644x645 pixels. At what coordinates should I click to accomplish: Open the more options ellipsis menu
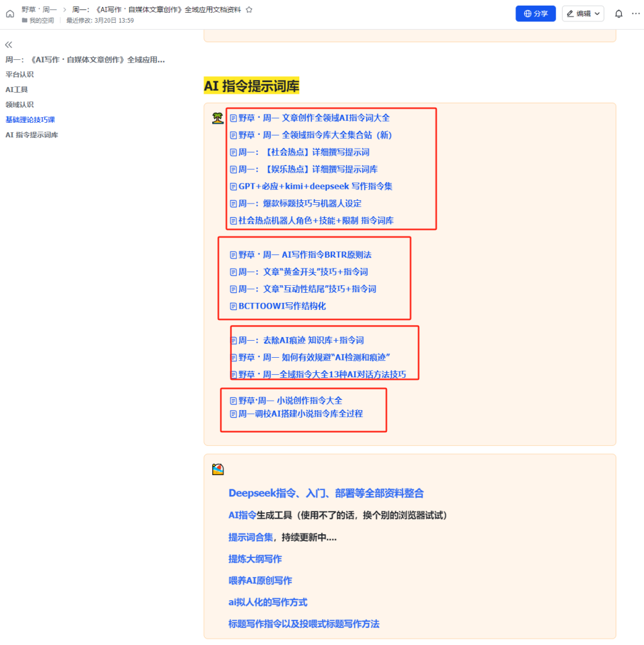pyautogui.click(x=635, y=14)
